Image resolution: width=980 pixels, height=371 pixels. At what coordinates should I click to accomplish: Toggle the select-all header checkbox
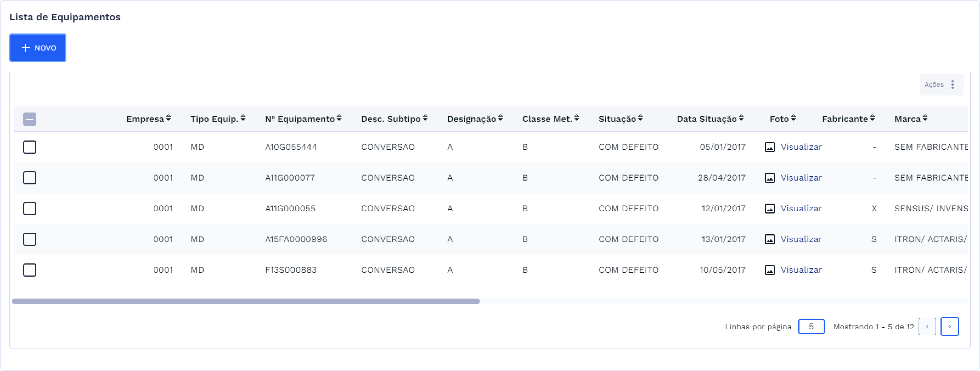30,119
